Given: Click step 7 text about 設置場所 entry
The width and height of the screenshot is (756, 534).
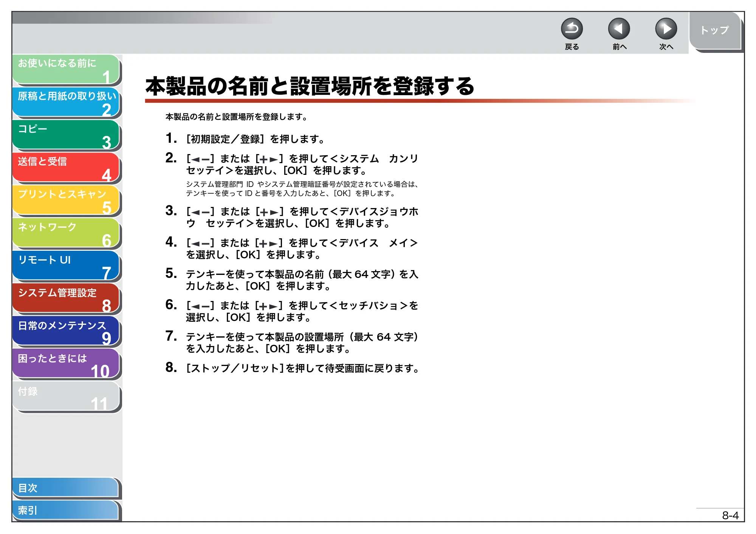Looking at the screenshot, I should (302, 343).
